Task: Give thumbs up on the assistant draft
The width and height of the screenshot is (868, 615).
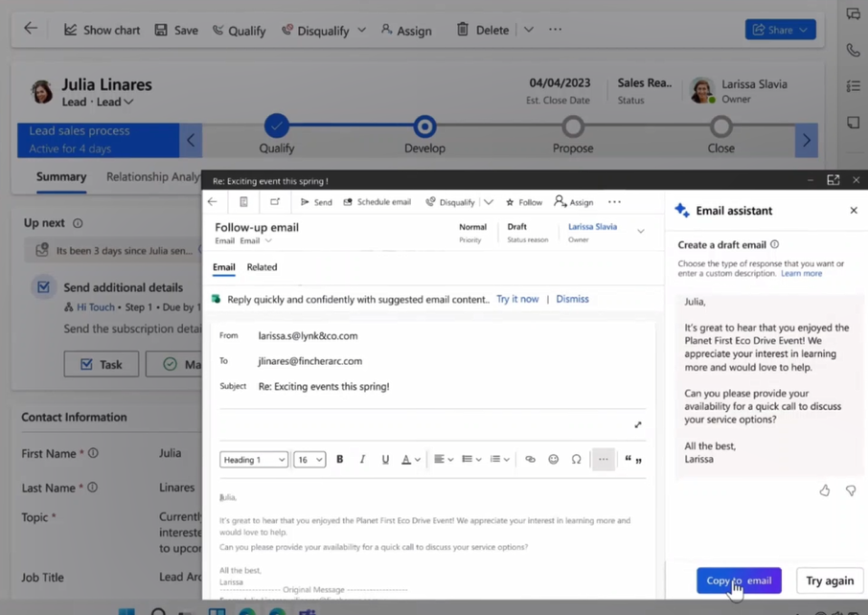Action: (x=824, y=490)
